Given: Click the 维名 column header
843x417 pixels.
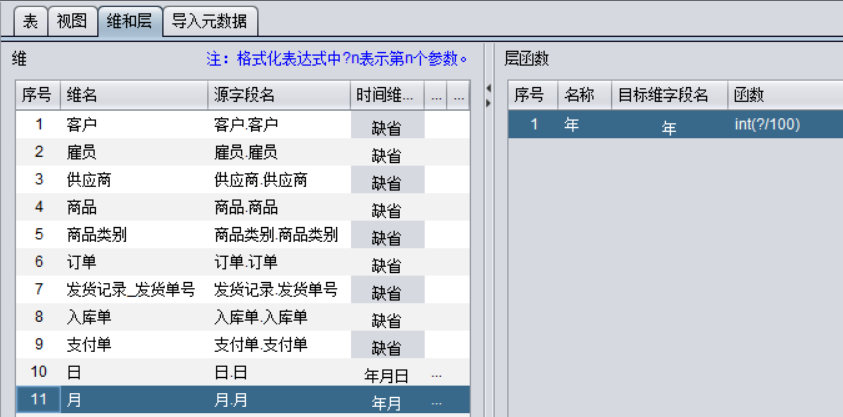Looking at the screenshot, I should point(134,95).
